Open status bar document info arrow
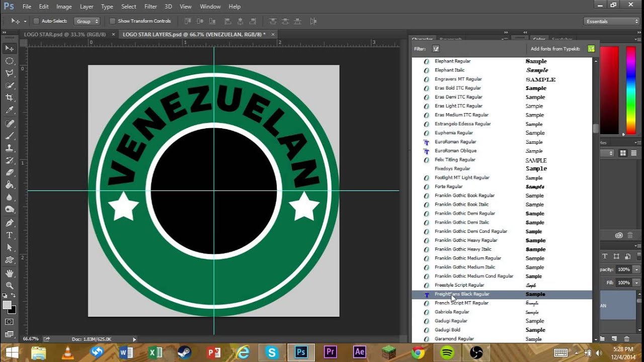Screen dimensions: 644x362 [134, 339]
